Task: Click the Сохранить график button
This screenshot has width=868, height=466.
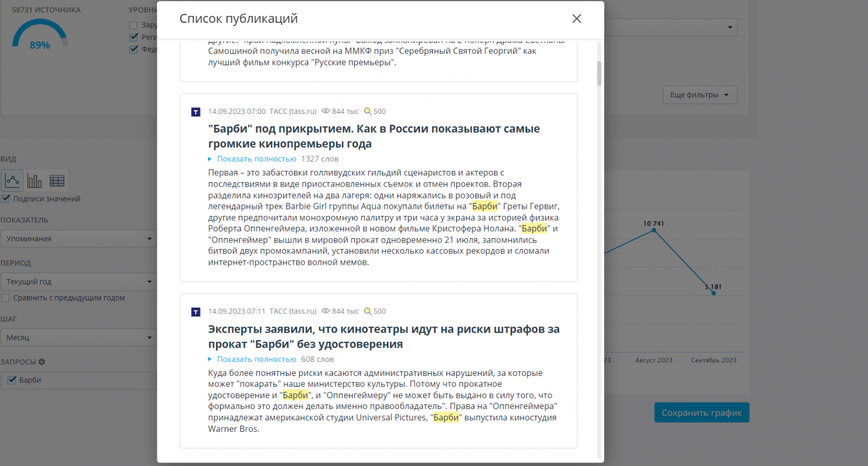Action: [701, 413]
